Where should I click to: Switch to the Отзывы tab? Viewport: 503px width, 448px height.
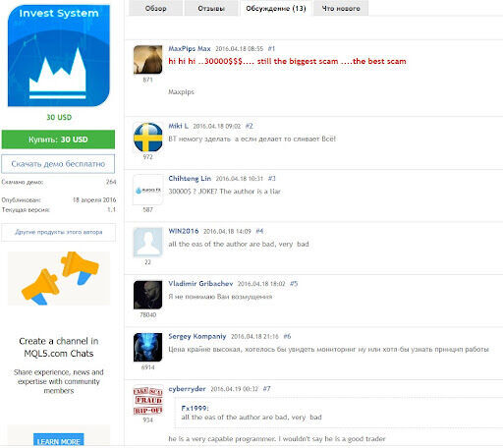pyautogui.click(x=211, y=8)
